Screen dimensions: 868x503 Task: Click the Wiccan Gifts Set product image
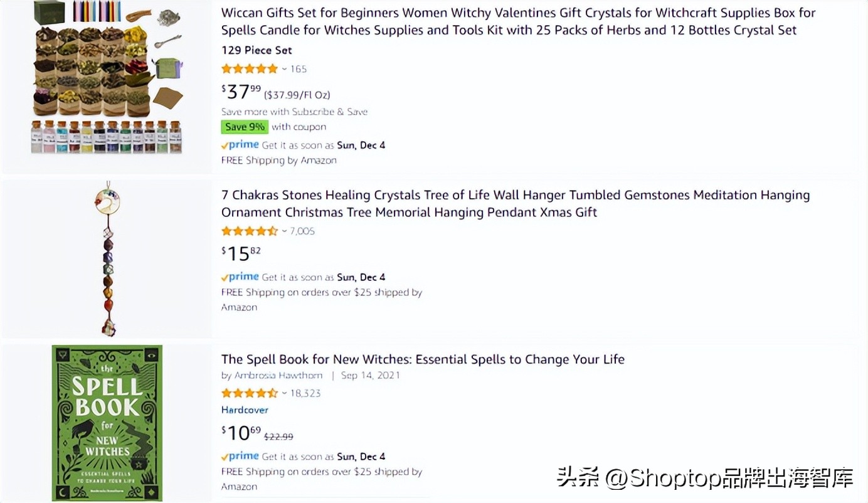tap(107, 78)
